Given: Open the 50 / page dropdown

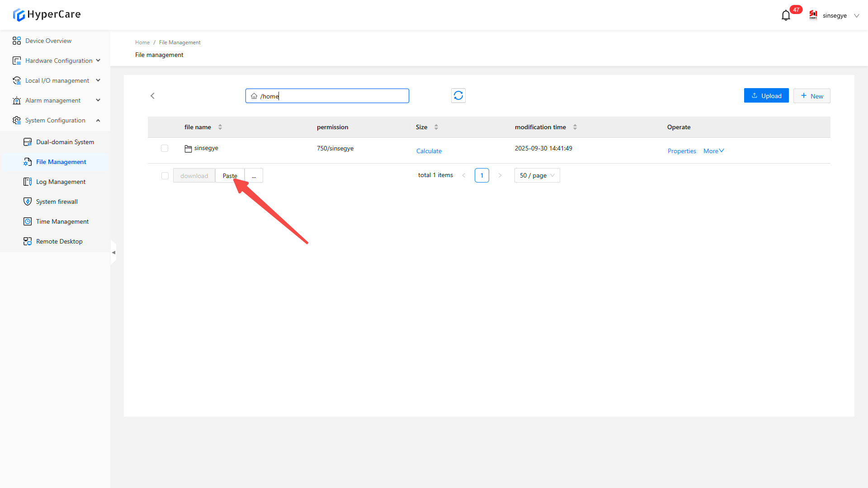Looking at the screenshot, I should [537, 175].
